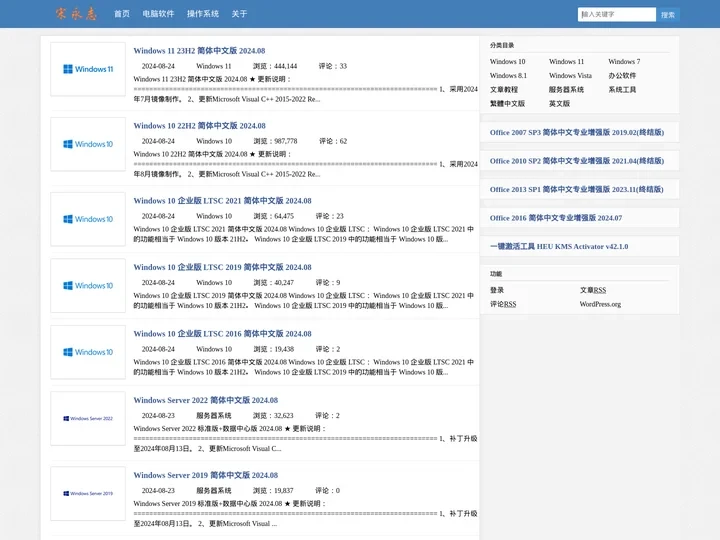Click 评论：23 on LTSC 2021 post
This screenshot has height=540, width=720.
coord(329,216)
